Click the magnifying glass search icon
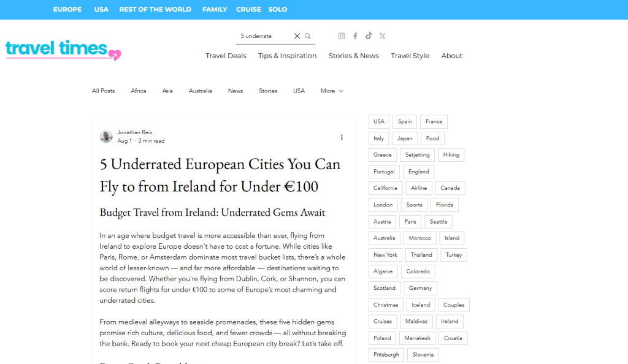Screen dimensions: 628x364 pyautogui.click(x=307, y=36)
